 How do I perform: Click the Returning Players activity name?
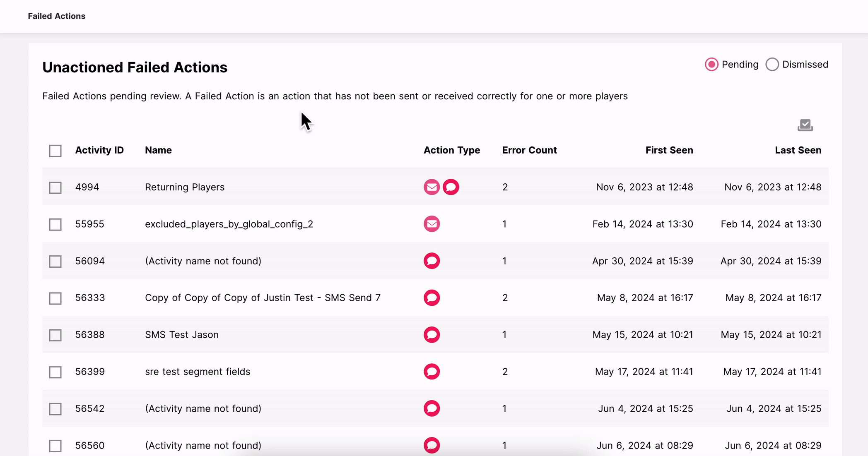[185, 187]
